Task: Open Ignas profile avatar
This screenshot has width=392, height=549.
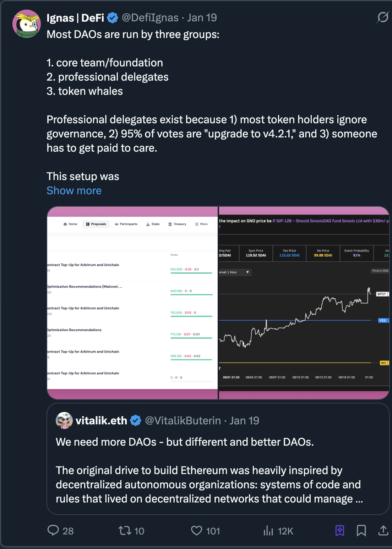Action: tap(27, 24)
